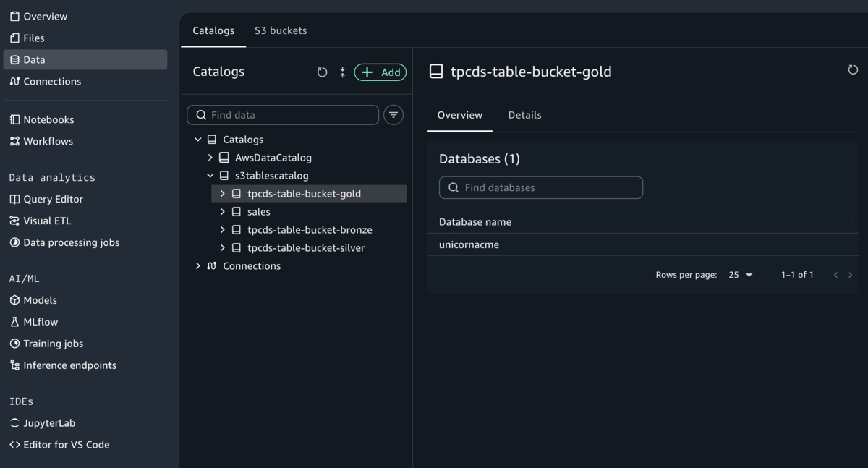Click the collapse-all icon beside Add
The height and width of the screenshot is (468, 868).
pyautogui.click(x=342, y=72)
